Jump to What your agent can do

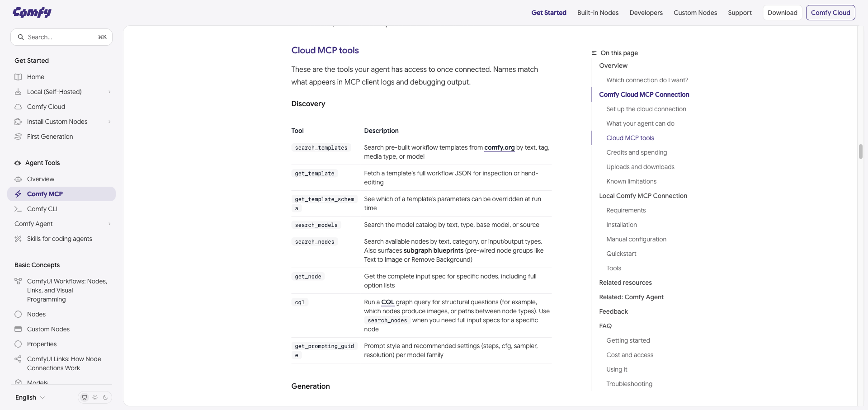point(640,123)
